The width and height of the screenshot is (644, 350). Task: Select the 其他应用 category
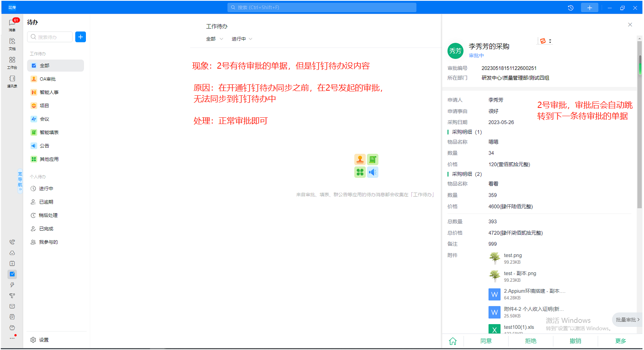coord(56,159)
